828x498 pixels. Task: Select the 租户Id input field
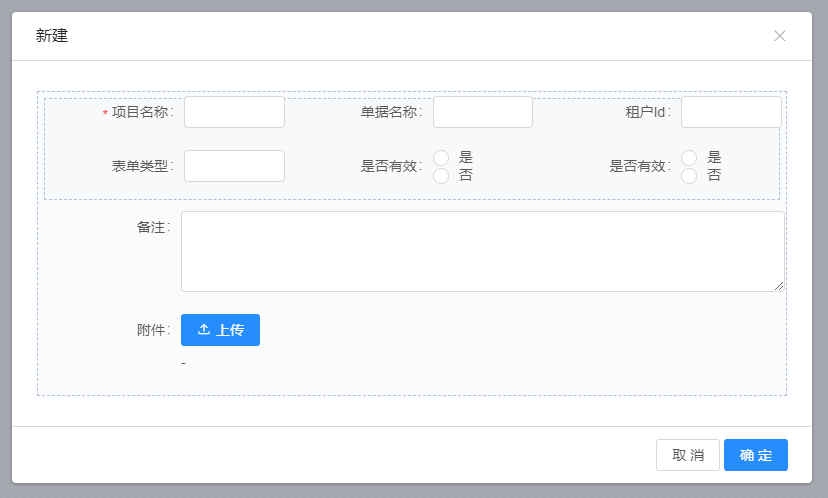click(730, 112)
